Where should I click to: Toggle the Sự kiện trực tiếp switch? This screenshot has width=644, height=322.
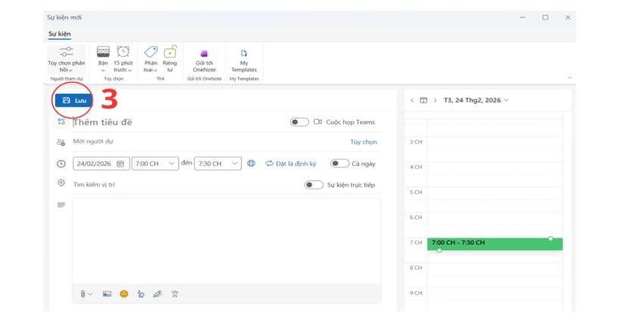tap(314, 185)
